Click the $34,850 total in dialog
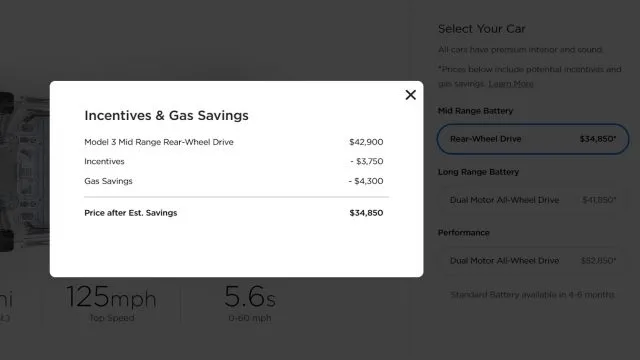The width and height of the screenshot is (640, 360). pos(366,213)
